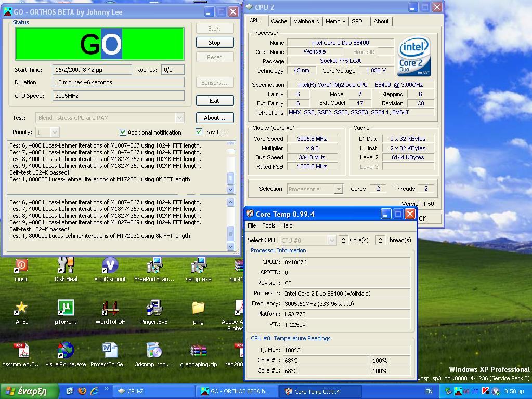This screenshot has width=532, height=399.
Task: Click the down arrow of the upper log scrollbar
Action: [231, 190]
